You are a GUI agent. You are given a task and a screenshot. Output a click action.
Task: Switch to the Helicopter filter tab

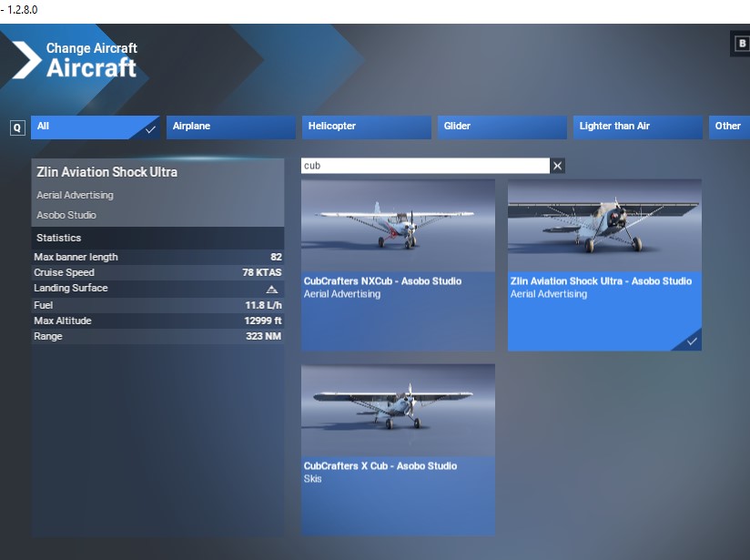click(x=366, y=127)
